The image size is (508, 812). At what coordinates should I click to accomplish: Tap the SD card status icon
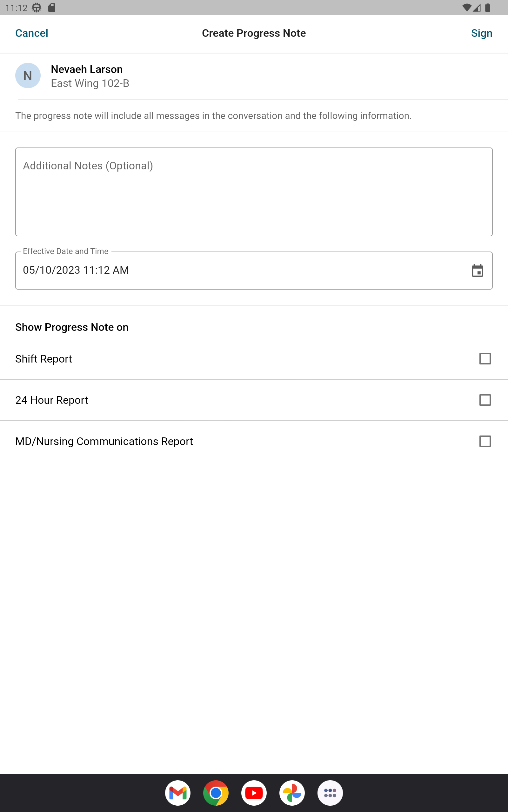(52, 7)
